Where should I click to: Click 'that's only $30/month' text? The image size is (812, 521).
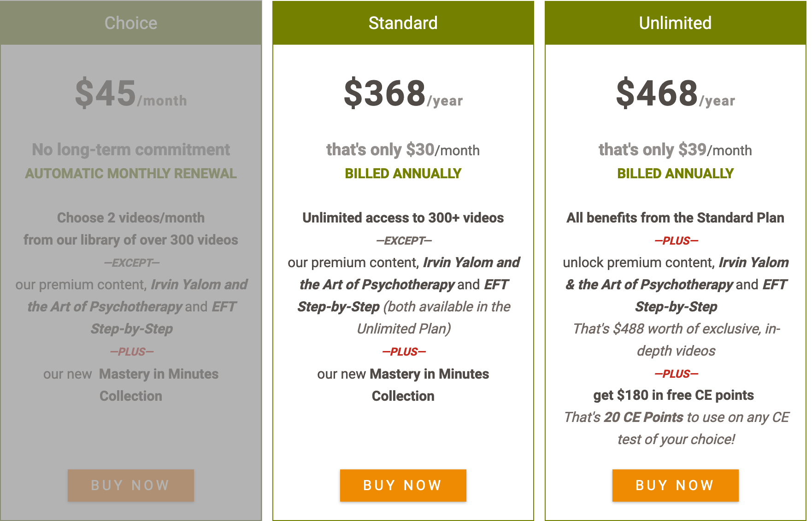point(403,150)
